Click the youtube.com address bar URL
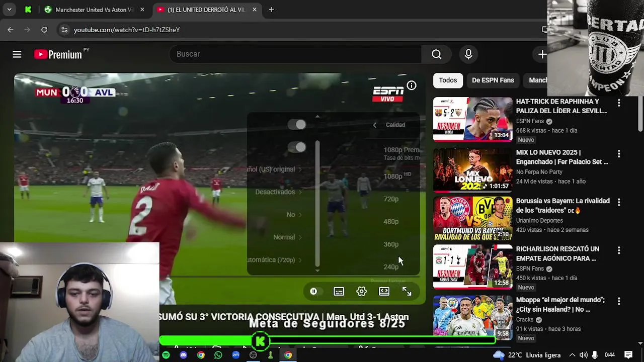Image resolution: width=644 pixels, height=362 pixels. (x=127, y=30)
